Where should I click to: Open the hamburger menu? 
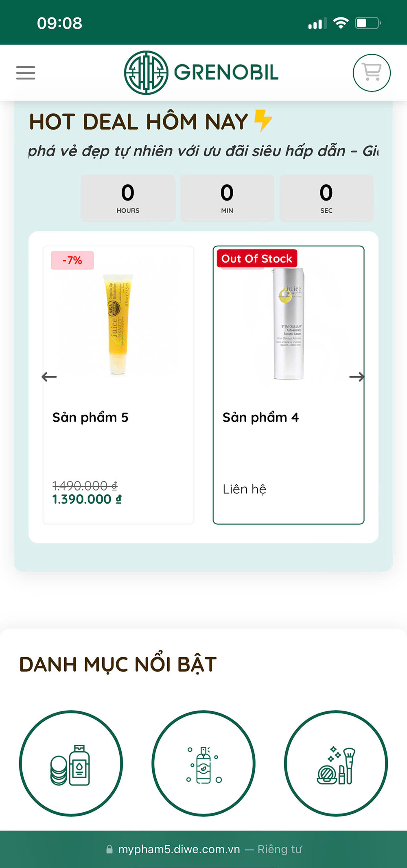pos(26,73)
